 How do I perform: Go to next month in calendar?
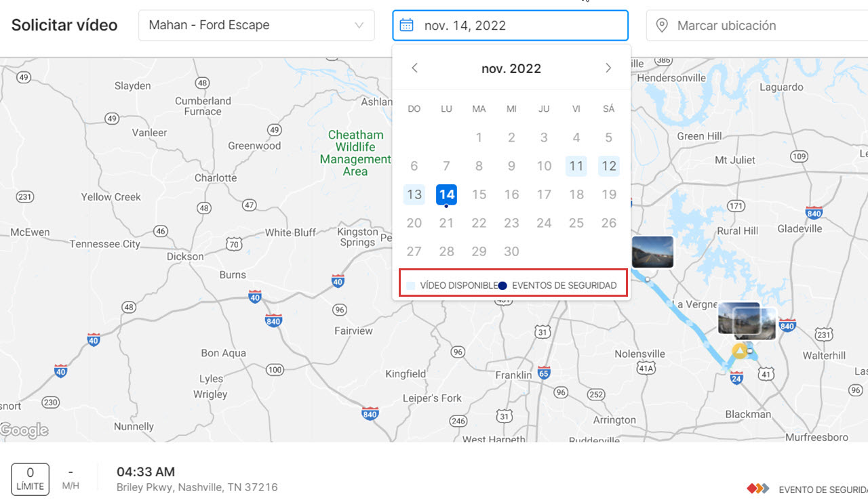[x=608, y=68]
